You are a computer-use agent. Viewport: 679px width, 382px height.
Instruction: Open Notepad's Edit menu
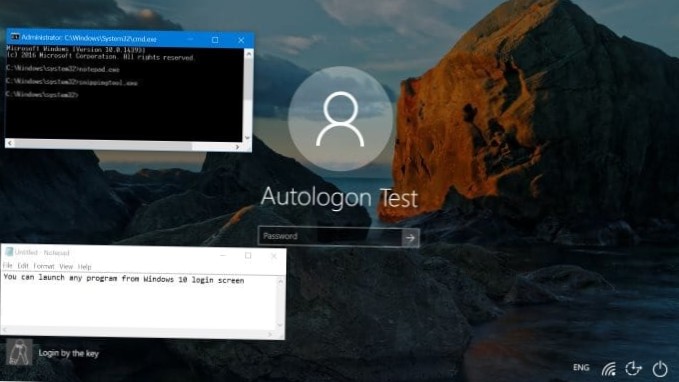point(23,266)
